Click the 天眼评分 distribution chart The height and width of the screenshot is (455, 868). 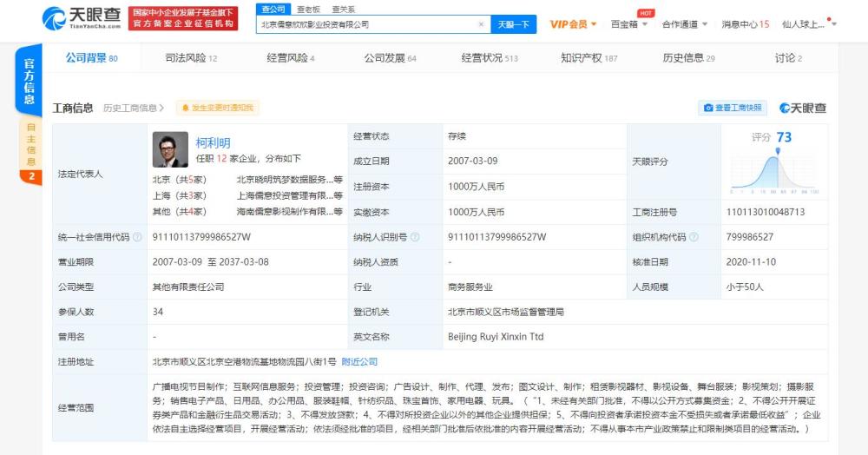pyautogui.click(x=774, y=173)
